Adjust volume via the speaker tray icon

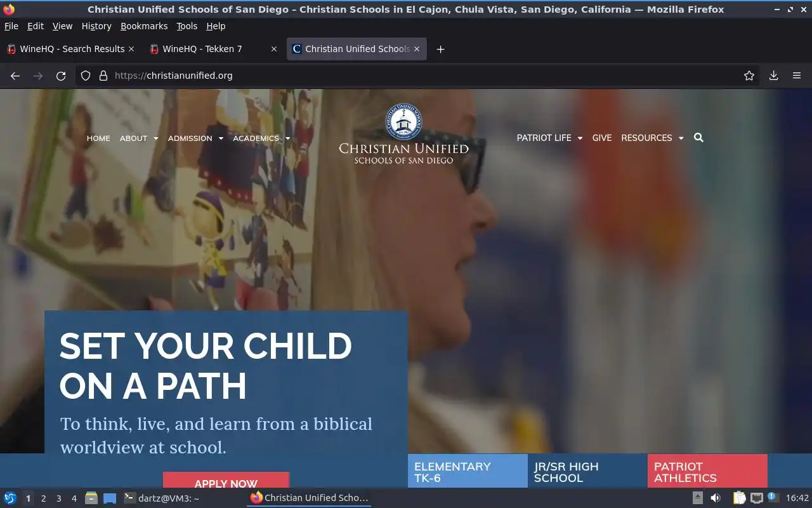click(x=716, y=498)
